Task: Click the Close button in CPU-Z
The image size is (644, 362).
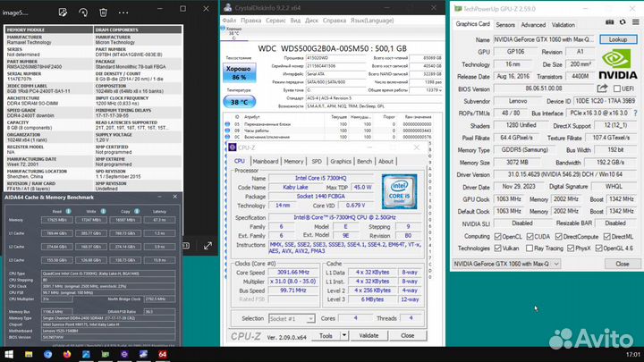Action: pyautogui.click(x=408, y=335)
